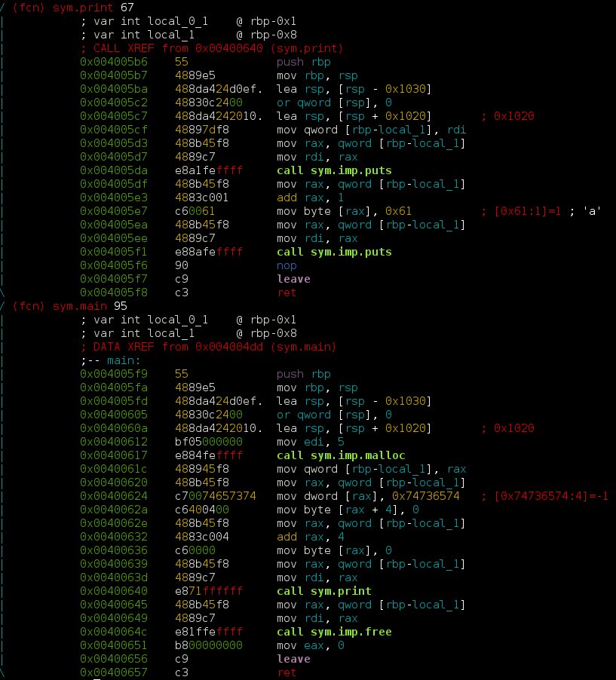Click address 0x004005b6
Viewport: 616px width, 680px height.
point(114,62)
